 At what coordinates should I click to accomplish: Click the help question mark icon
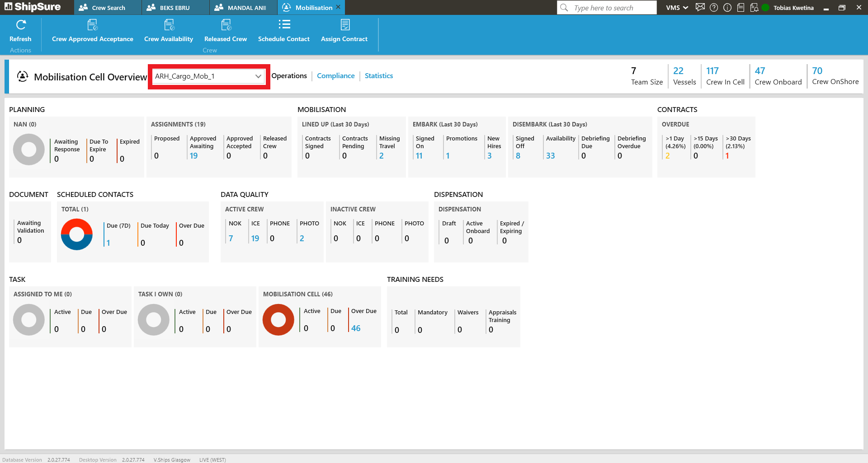(714, 8)
